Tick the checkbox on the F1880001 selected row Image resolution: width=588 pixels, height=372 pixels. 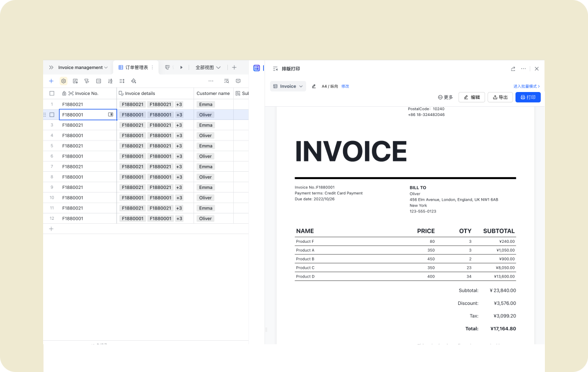pyautogui.click(x=52, y=115)
